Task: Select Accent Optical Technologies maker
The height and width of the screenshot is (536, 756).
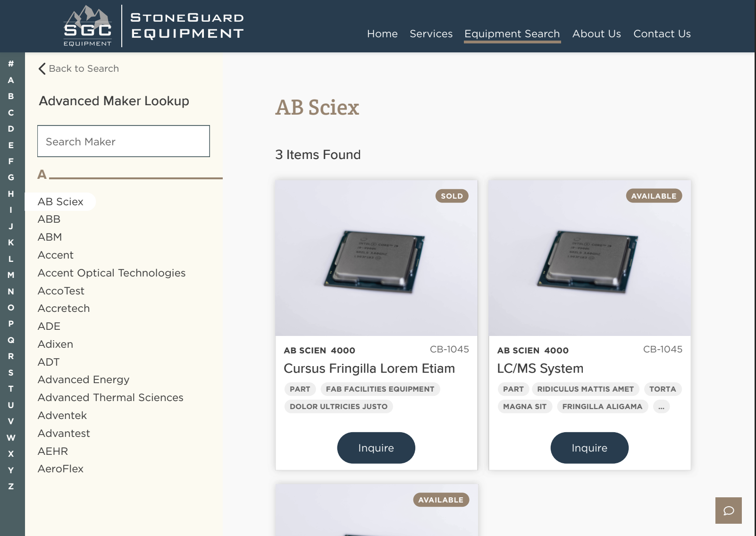Action: coord(111,273)
